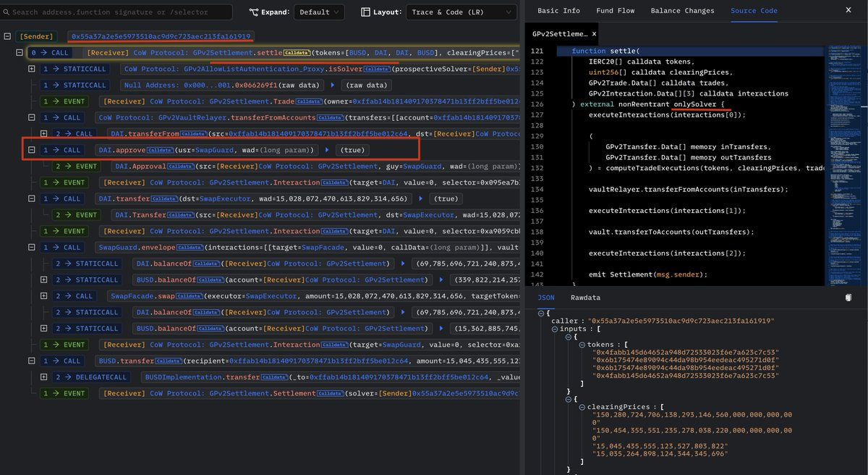Select the JSON view tab
Screen dimensions: 868x475
click(546, 298)
